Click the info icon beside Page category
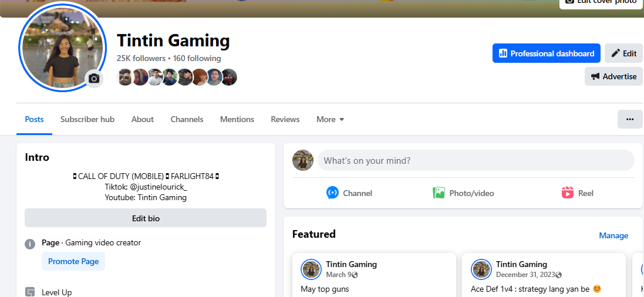644x297 pixels. click(30, 244)
